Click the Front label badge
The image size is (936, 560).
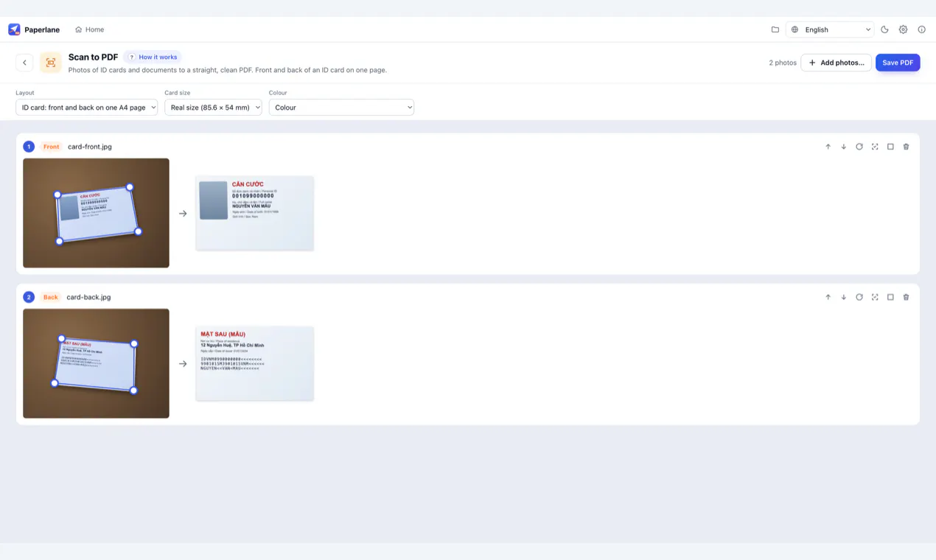[51, 147]
